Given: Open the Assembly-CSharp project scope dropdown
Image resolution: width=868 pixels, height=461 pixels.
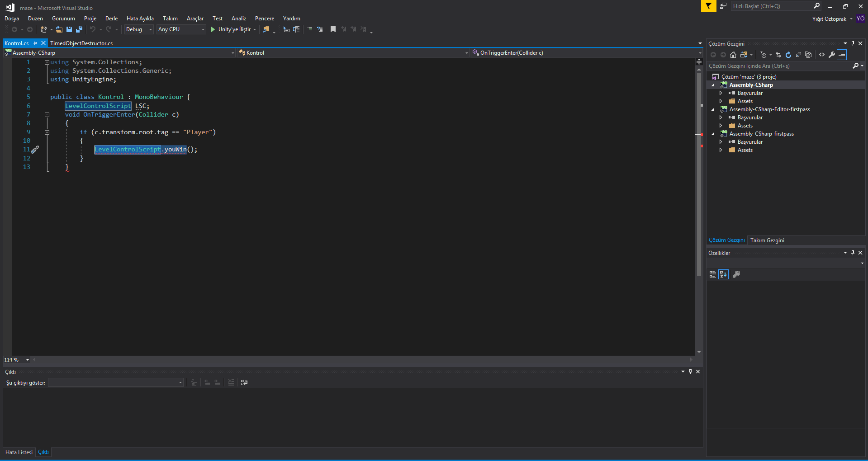Looking at the screenshot, I should [x=120, y=53].
